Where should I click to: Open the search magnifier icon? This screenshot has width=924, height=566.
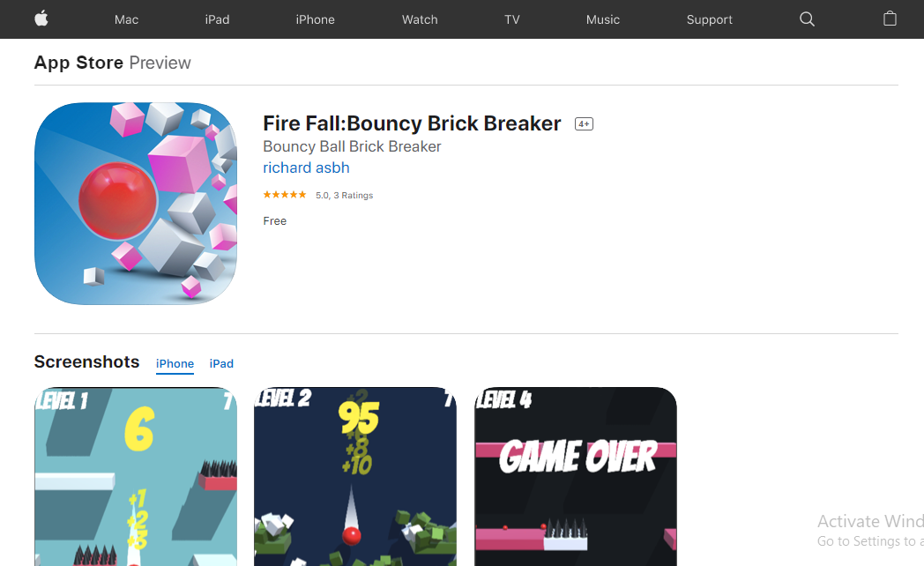tap(807, 19)
